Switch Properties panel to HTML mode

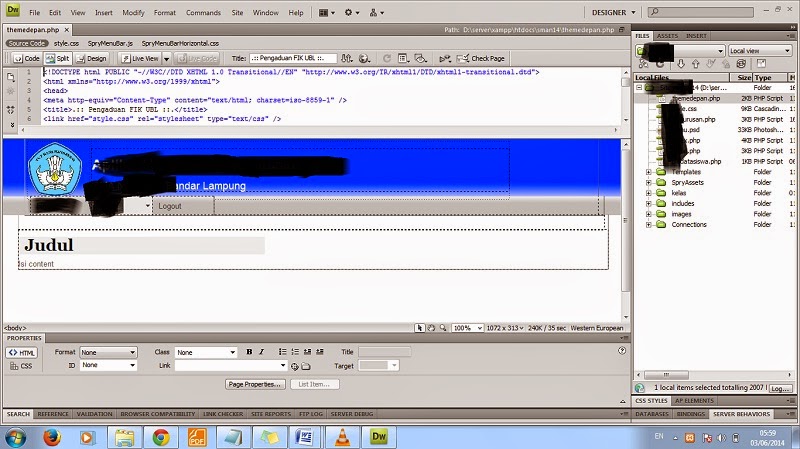pyautogui.click(x=21, y=353)
